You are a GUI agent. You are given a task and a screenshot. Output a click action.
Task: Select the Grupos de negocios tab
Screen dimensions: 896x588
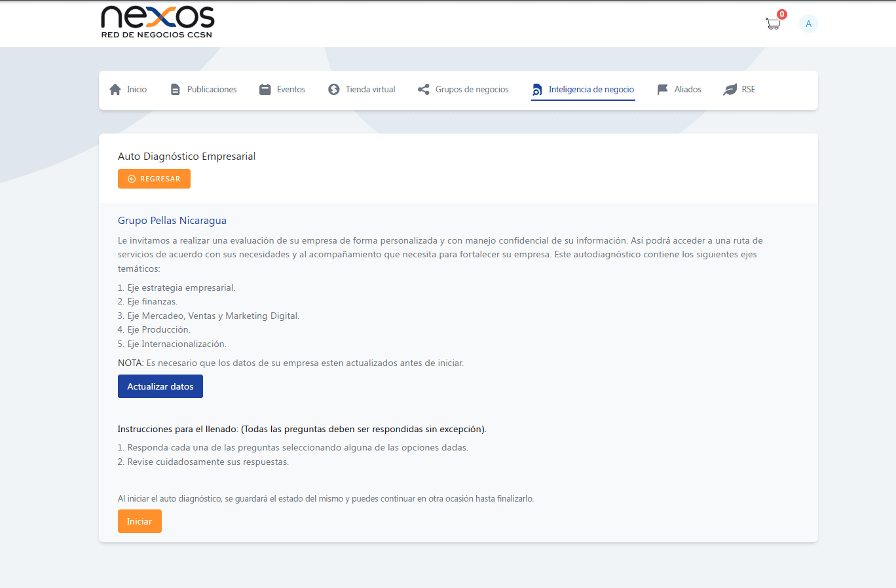(x=463, y=89)
